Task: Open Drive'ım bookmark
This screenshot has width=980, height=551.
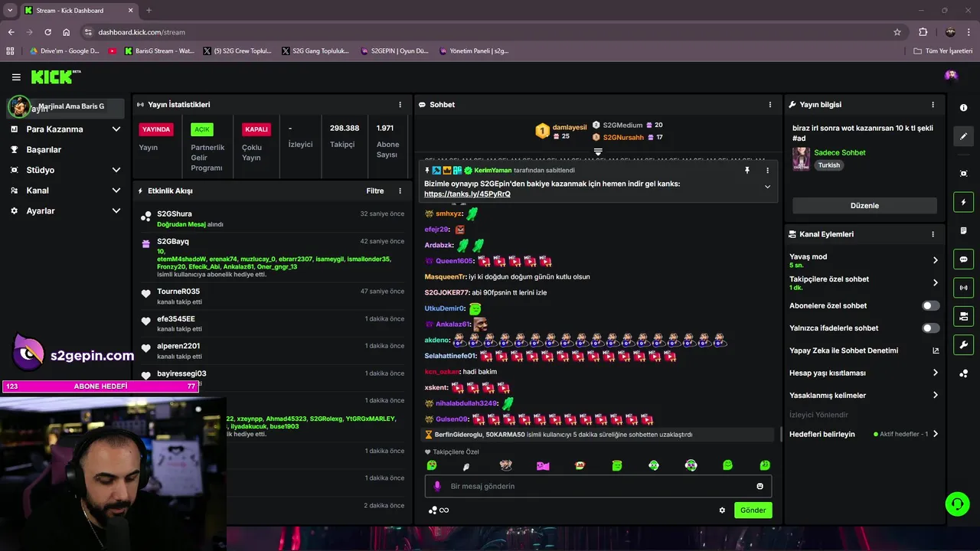Action: (x=64, y=51)
